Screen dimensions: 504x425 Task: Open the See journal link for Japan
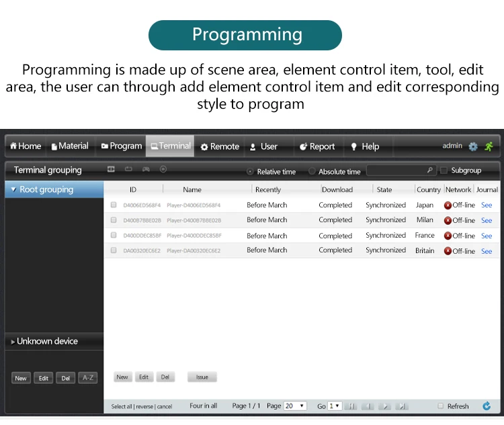coord(487,205)
